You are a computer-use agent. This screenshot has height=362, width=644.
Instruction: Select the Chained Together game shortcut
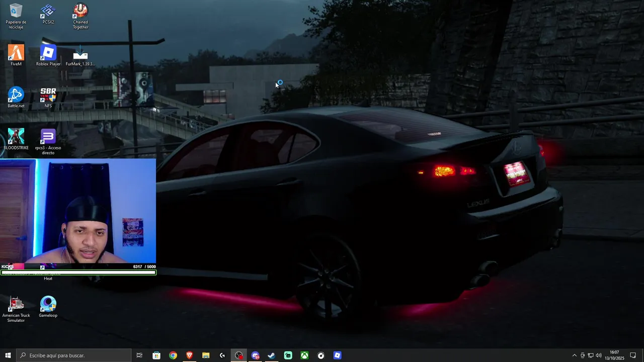(x=80, y=16)
